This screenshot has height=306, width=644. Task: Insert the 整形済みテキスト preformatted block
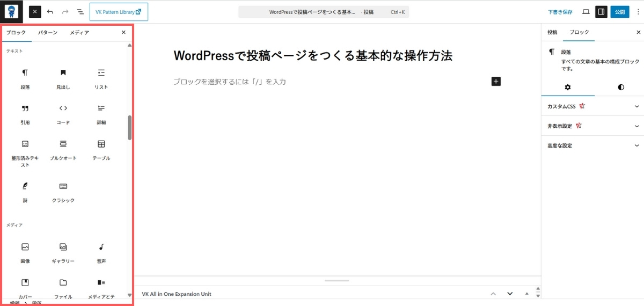pyautogui.click(x=25, y=153)
